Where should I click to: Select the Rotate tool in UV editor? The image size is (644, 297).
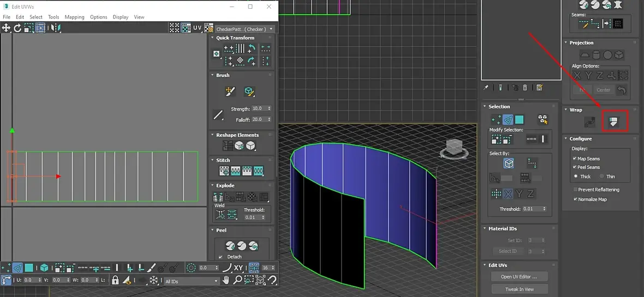[x=17, y=28]
